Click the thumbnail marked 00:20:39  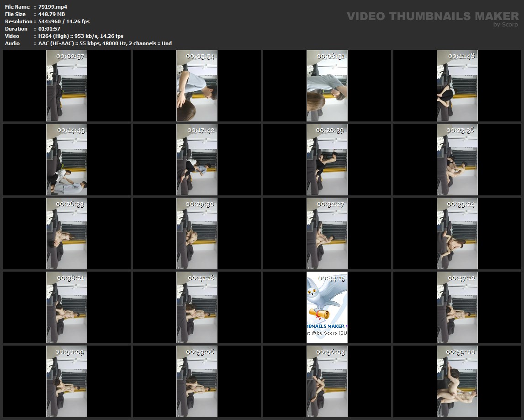pyautogui.click(x=327, y=160)
